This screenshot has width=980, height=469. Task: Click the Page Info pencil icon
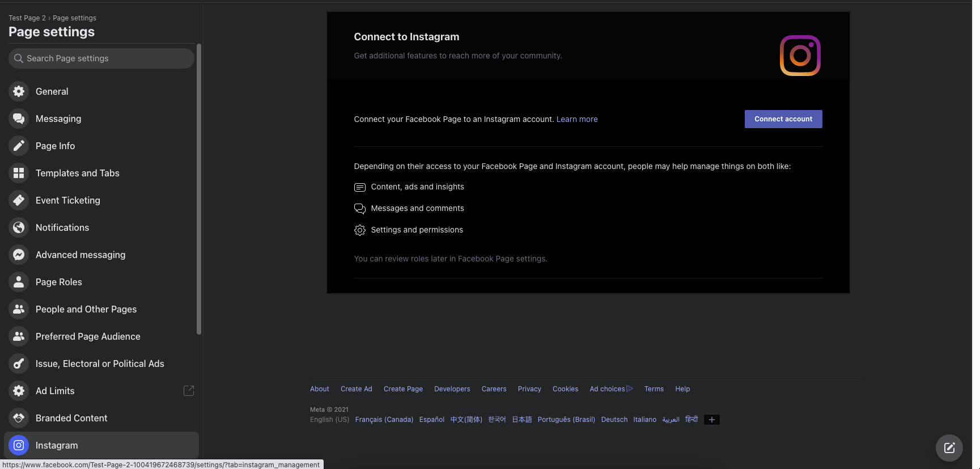(x=19, y=146)
